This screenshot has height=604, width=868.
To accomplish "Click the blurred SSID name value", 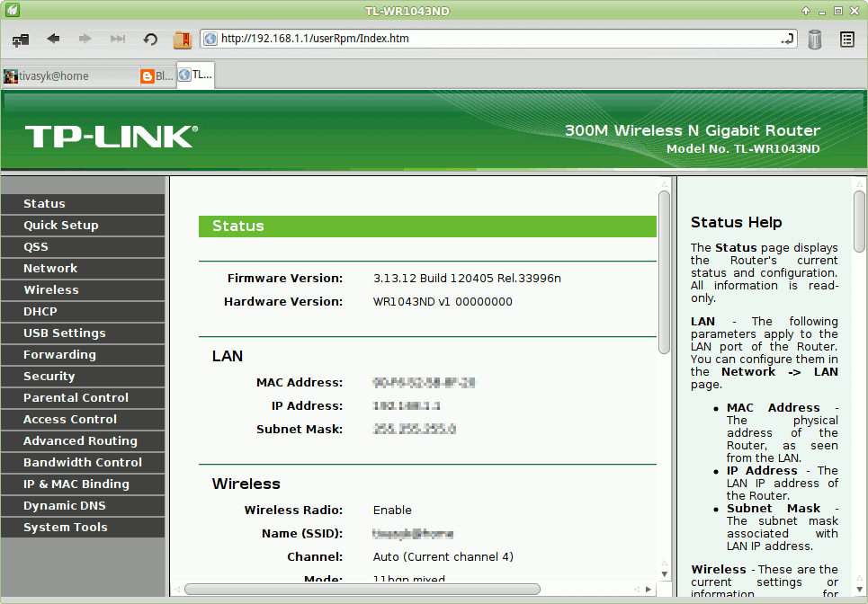I will point(413,534).
